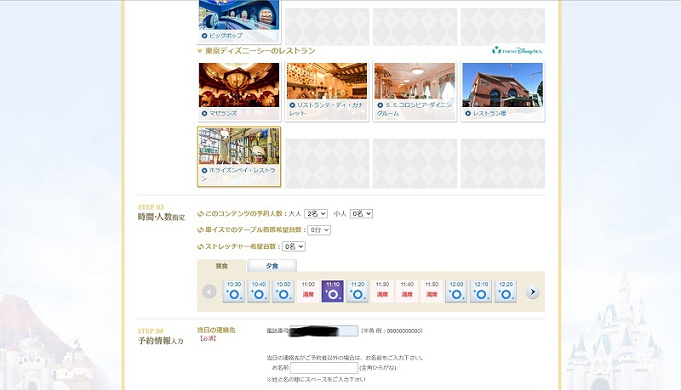Select the マゼランズ restaurant card
Image resolution: width=681 pixels, height=390 pixels.
pyautogui.click(x=239, y=91)
